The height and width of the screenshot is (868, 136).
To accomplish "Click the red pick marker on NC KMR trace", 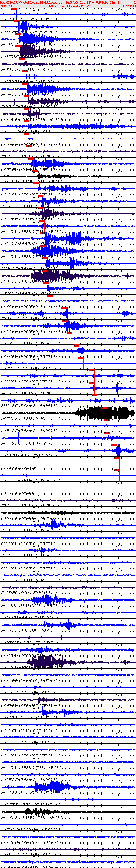I will pos(104,408).
